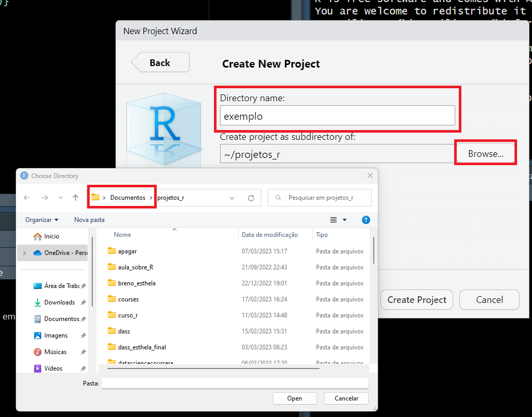Refresh the projetos_r folder listing
The image size is (532, 417).
(251, 198)
